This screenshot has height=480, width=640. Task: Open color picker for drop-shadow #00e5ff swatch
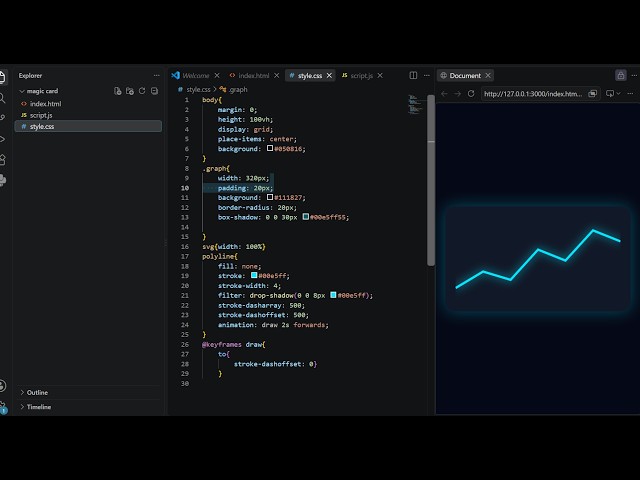click(333, 295)
